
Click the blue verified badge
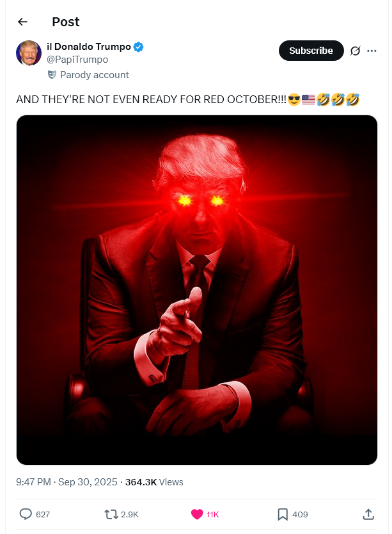(138, 47)
